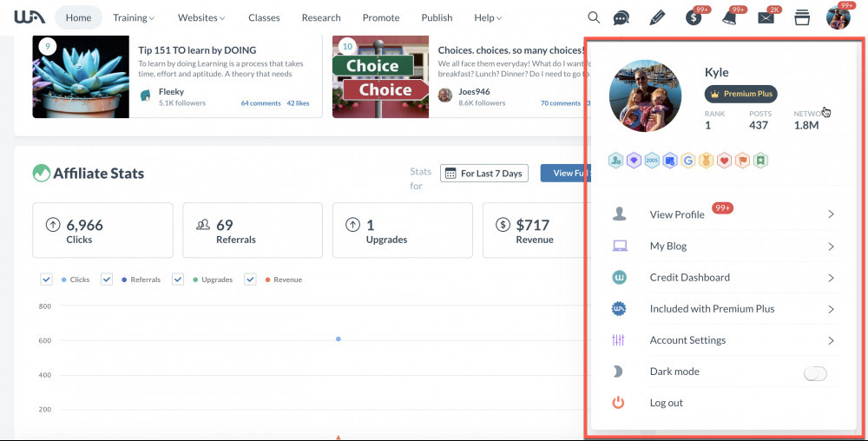Uncheck the Revenue series checkbox
Viewport: 868px width, 441px height.
pyautogui.click(x=250, y=280)
